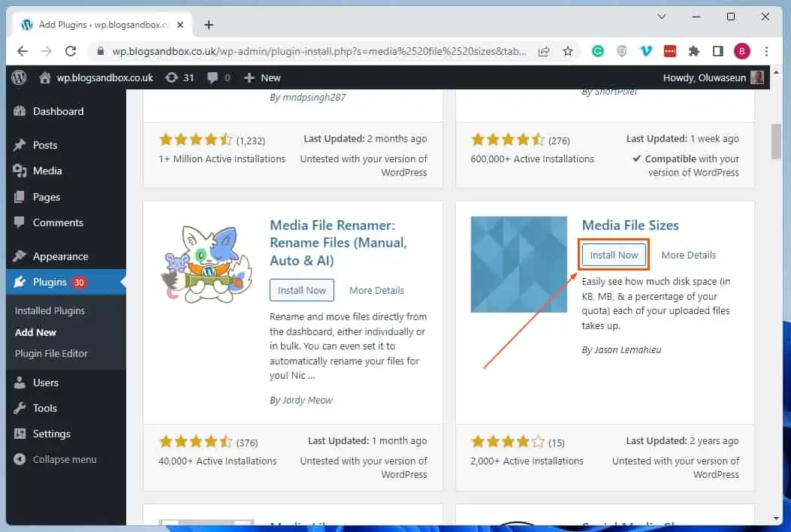Open the Vimeo extension icon
This screenshot has width=791, height=532.
point(646,51)
